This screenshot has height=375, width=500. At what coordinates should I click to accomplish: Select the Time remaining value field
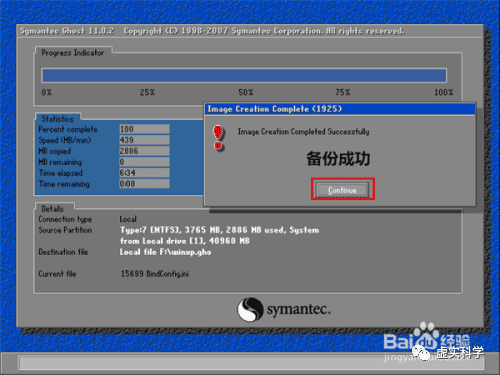pos(144,184)
